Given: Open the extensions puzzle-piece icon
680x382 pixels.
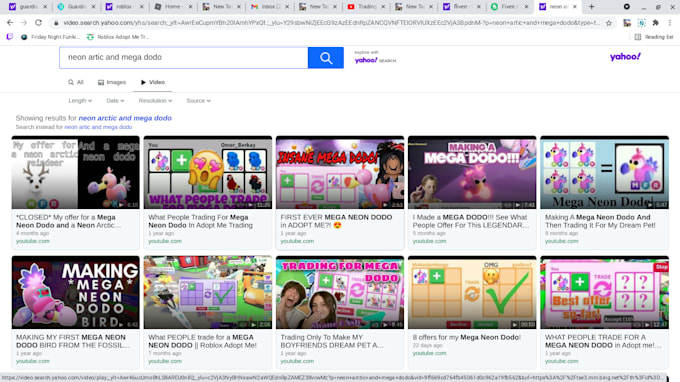Looking at the screenshot, I should click(x=655, y=23).
